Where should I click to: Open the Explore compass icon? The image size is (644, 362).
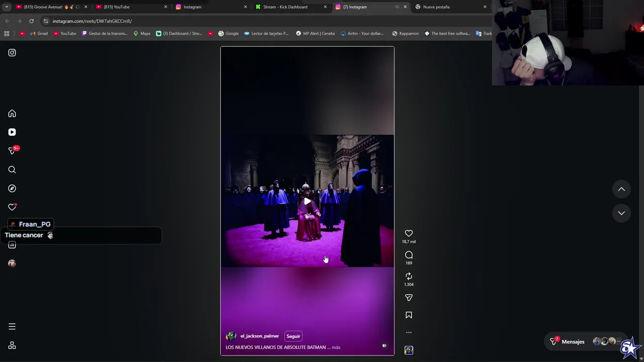point(12,189)
